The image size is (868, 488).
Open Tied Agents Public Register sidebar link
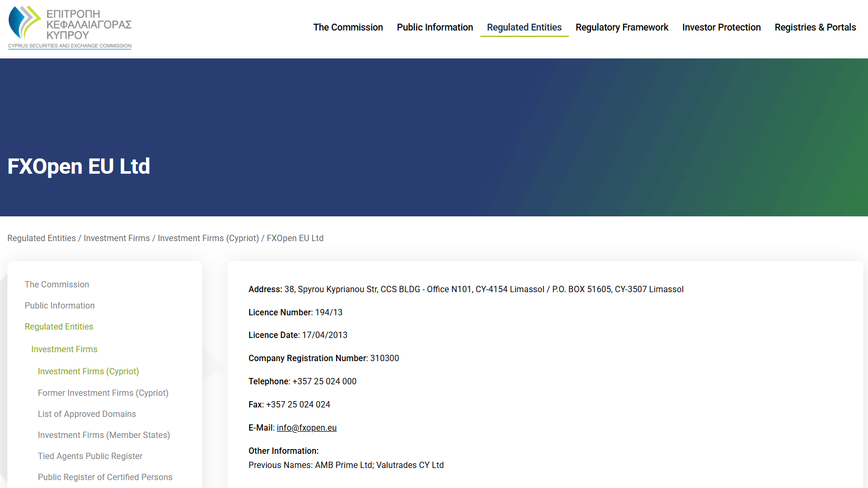(x=90, y=456)
